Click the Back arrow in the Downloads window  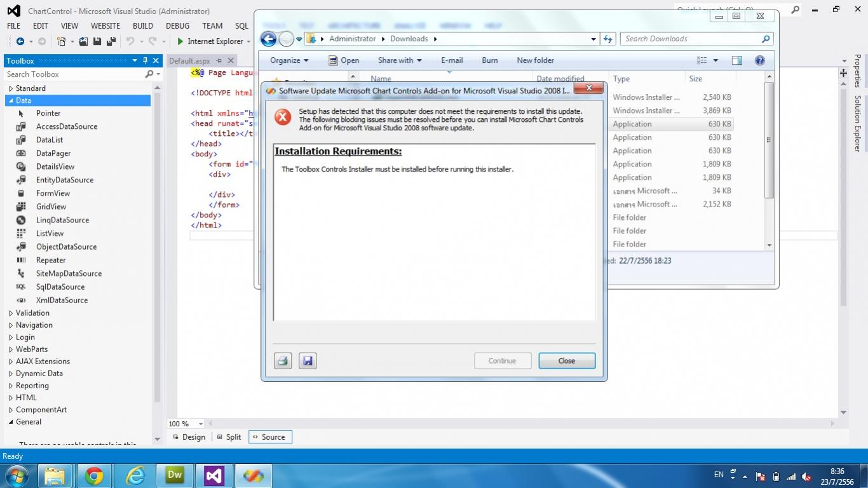[x=269, y=39]
